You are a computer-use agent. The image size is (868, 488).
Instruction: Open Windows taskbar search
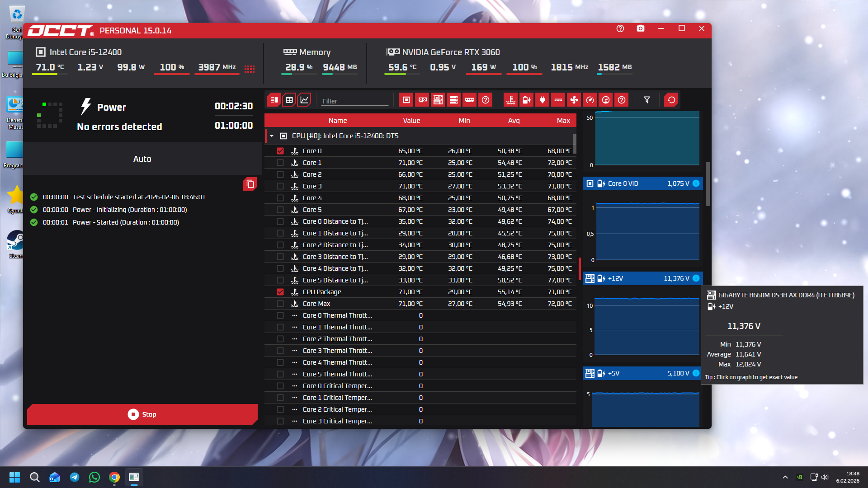click(35, 477)
